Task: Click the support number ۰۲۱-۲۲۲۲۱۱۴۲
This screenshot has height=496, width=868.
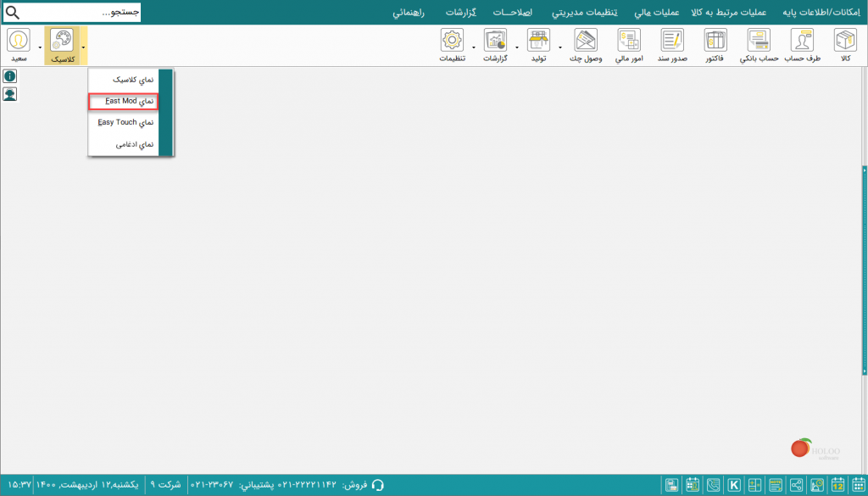Action: (307, 484)
